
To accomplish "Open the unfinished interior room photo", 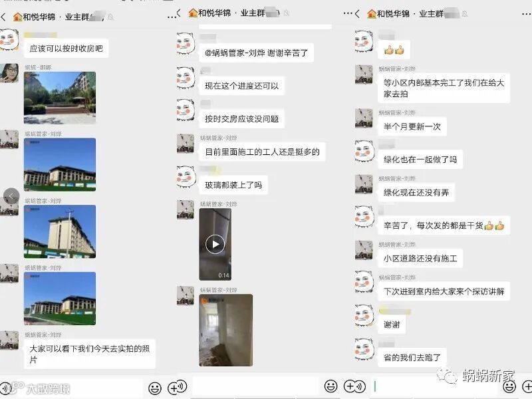I will click(226, 330).
